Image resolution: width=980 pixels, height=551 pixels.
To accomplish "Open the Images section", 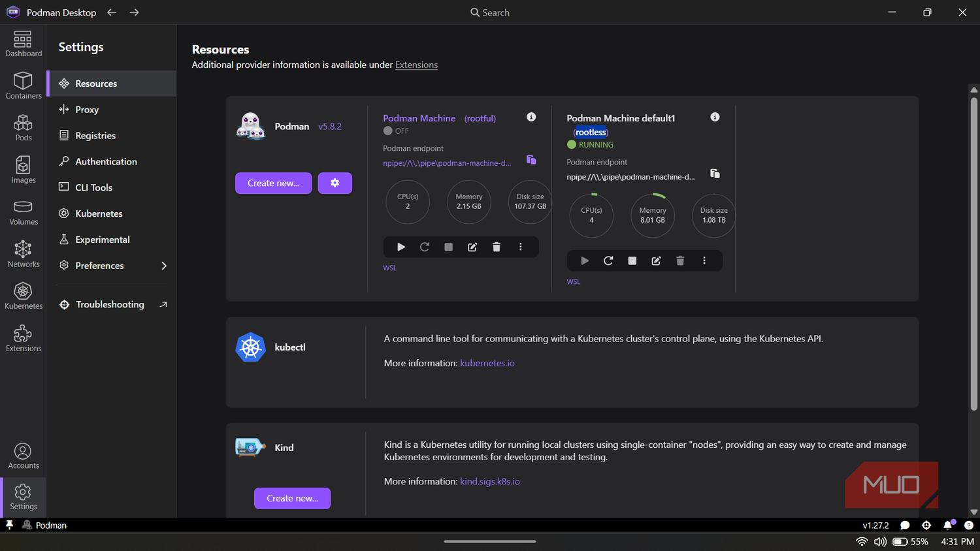I will click(x=23, y=170).
